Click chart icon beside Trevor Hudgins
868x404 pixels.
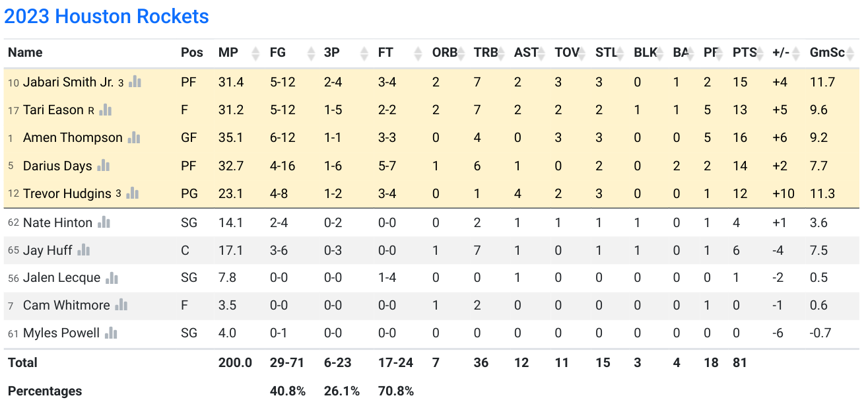pos(133,193)
